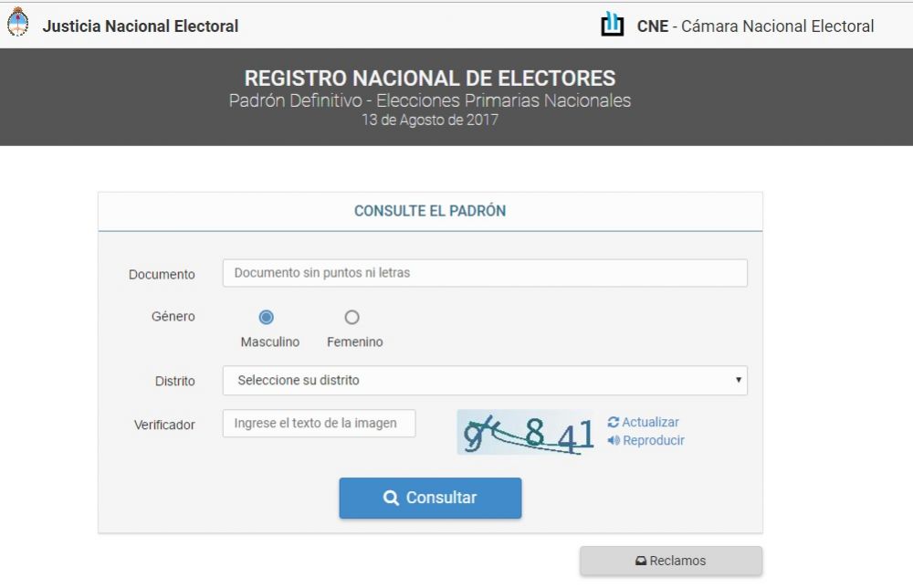
Task: Open the Seleccione su distrito dropdown
Action: click(x=485, y=380)
